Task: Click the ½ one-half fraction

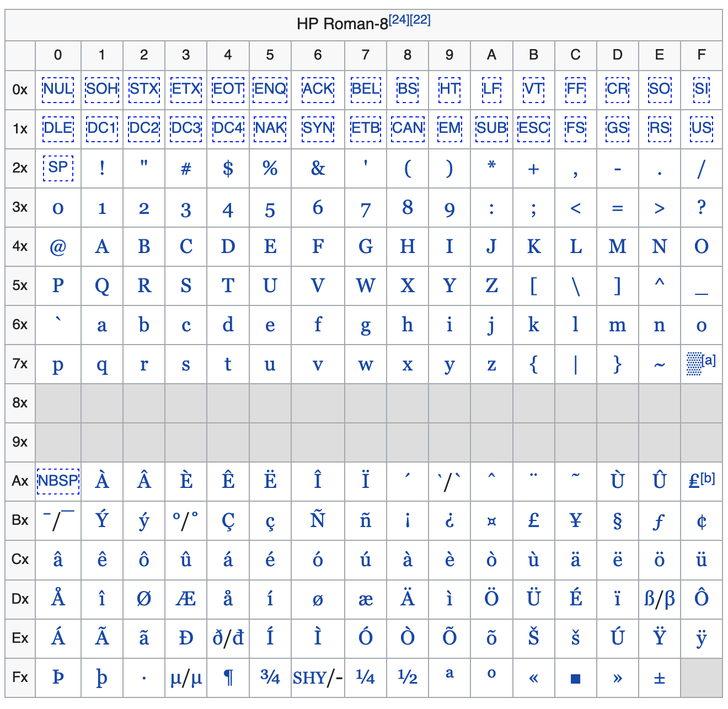Action: [408, 677]
